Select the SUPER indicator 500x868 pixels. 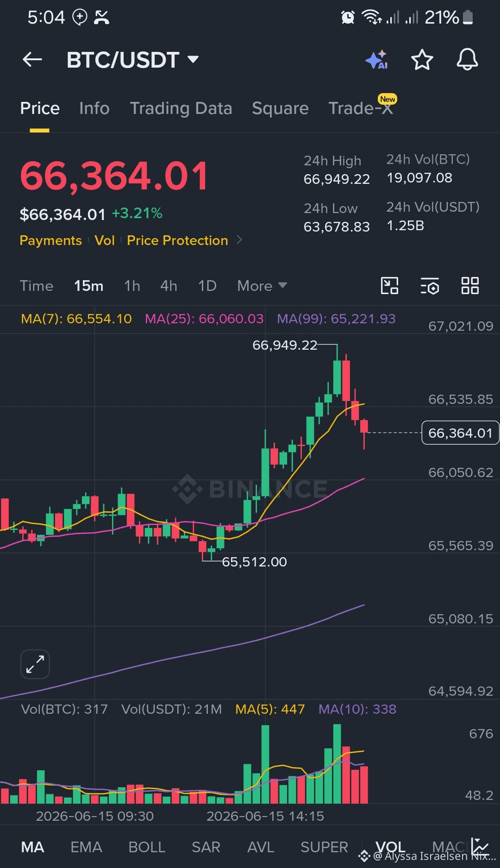[324, 847]
